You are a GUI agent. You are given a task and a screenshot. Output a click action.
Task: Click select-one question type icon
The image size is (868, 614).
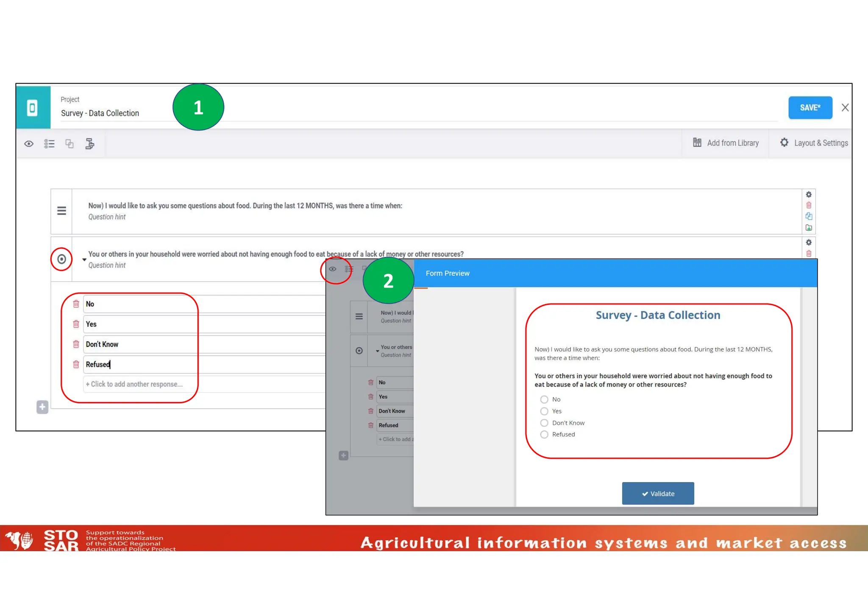tap(61, 259)
